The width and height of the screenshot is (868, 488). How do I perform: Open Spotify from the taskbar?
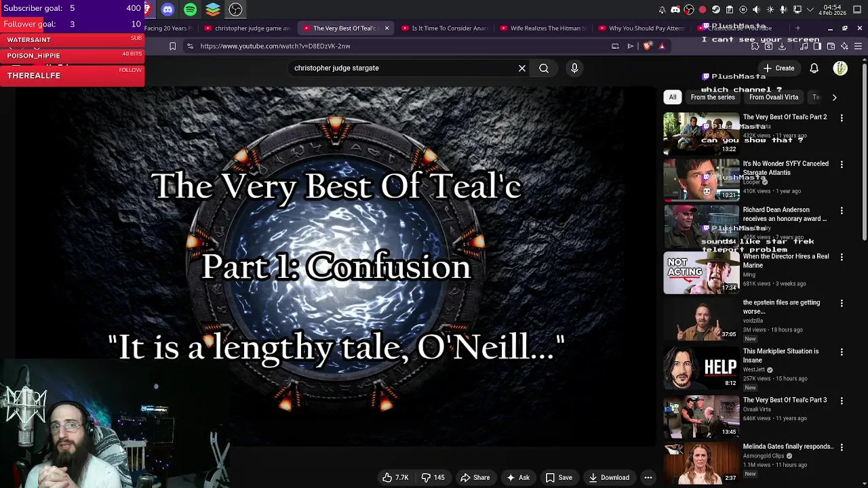[191, 9]
